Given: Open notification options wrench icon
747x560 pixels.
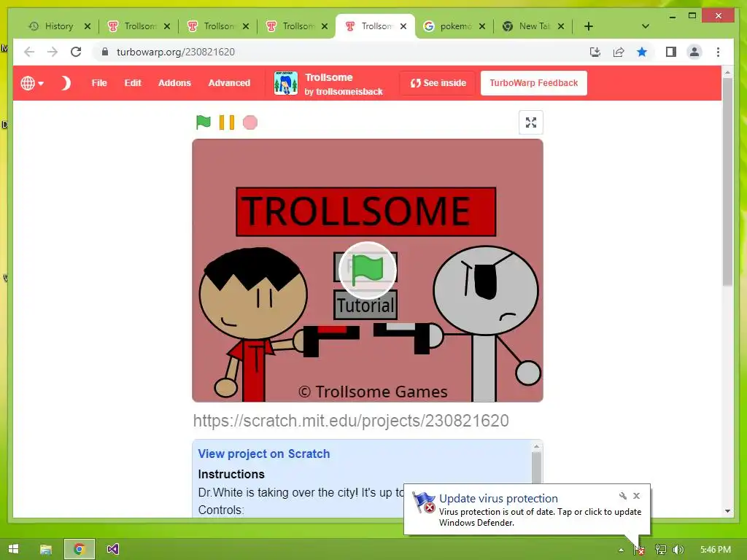Looking at the screenshot, I should coord(622,496).
